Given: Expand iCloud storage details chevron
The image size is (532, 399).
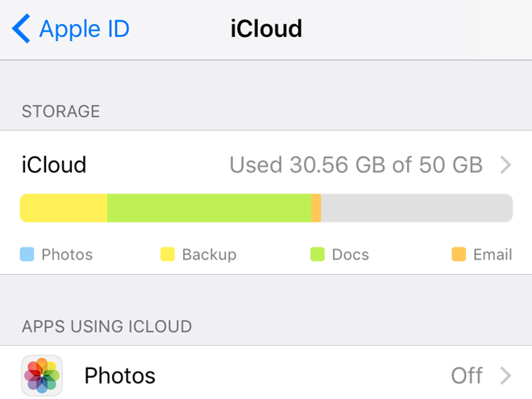Looking at the screenshot, I should [x=505, y=165].
